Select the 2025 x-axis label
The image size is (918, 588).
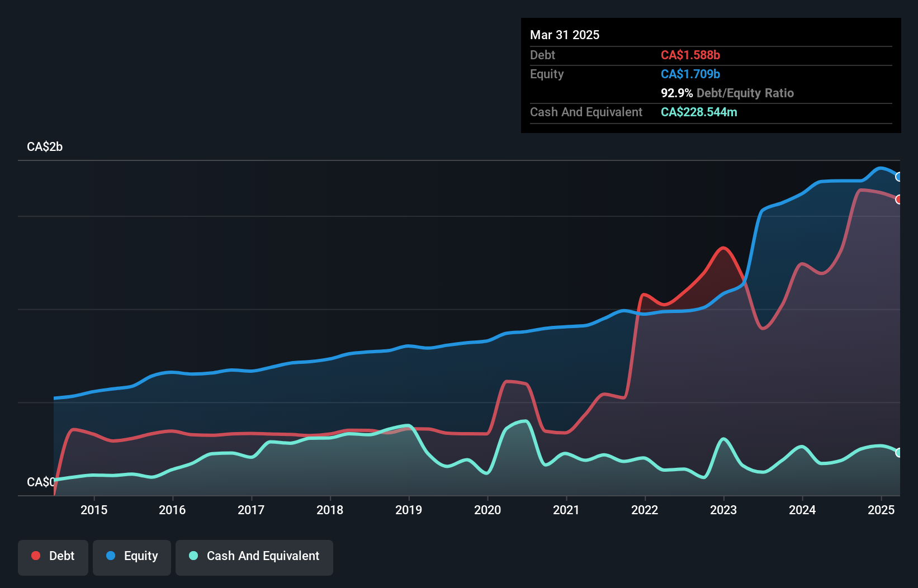tap(881, 510)
